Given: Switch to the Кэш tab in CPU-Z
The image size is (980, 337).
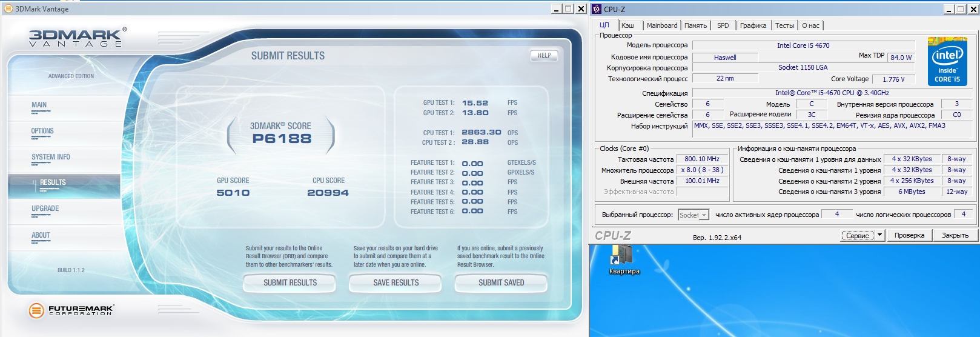Looking at the screenshot, I should pyautogui.click(x=627, y=25).
